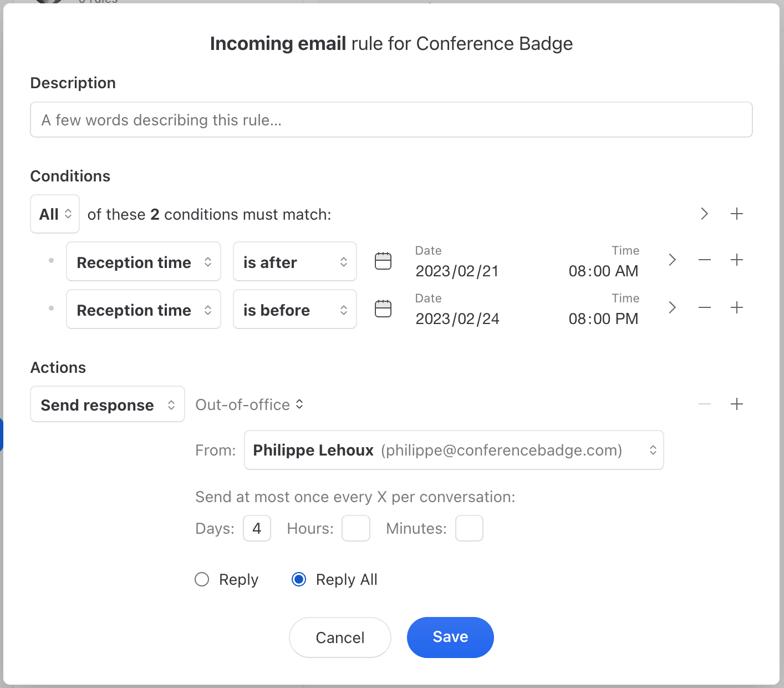Click the calendar icon in the 'is before' row
Viewport: 784px width, 688px height.
pos(383,308)
